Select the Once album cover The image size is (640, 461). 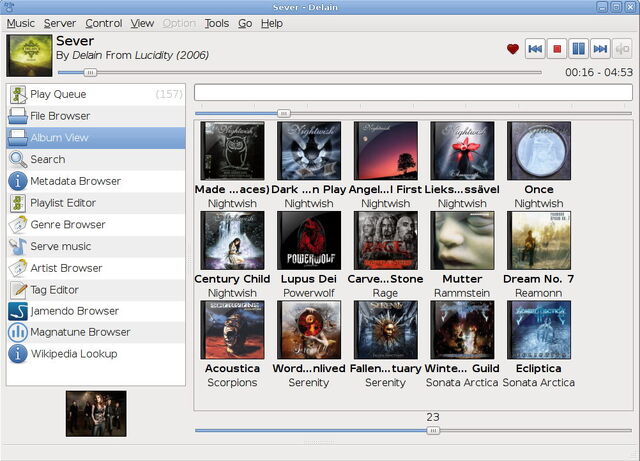point(539,151)
